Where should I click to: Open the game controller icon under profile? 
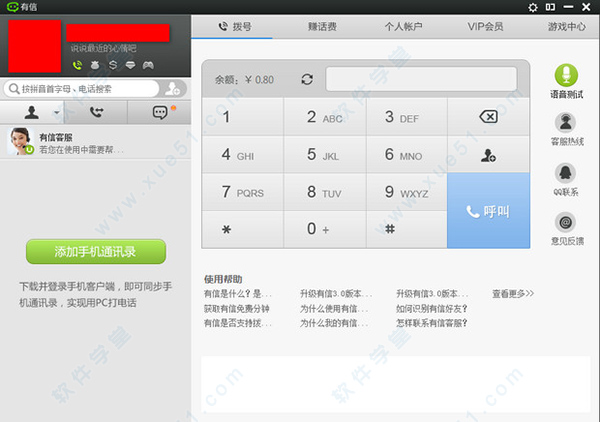148,65
